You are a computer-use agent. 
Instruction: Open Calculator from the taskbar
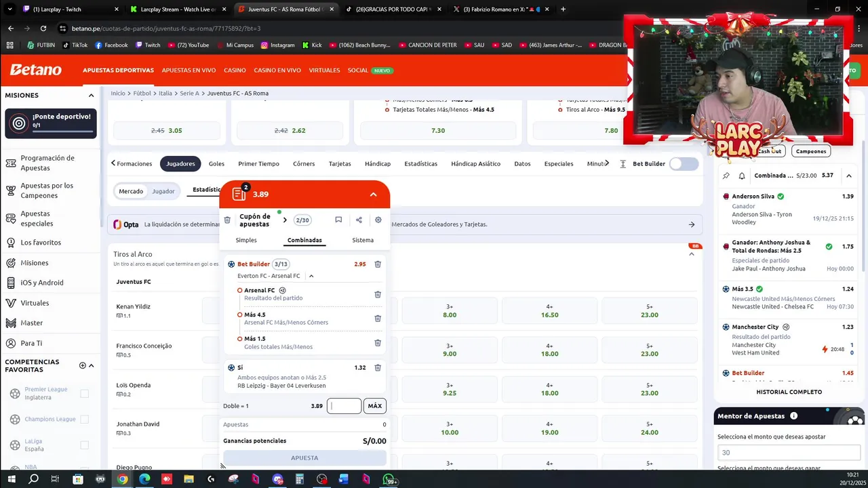tap(299, 479)
